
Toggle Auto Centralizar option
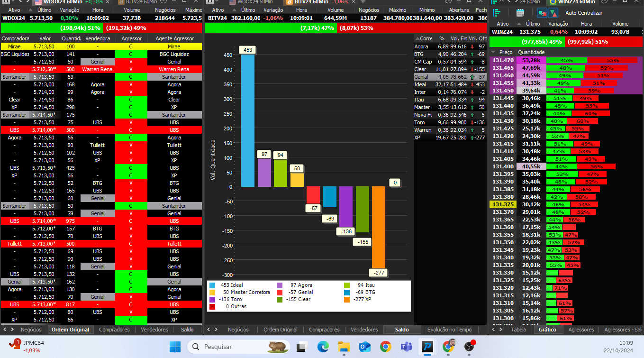click(583, 13)
